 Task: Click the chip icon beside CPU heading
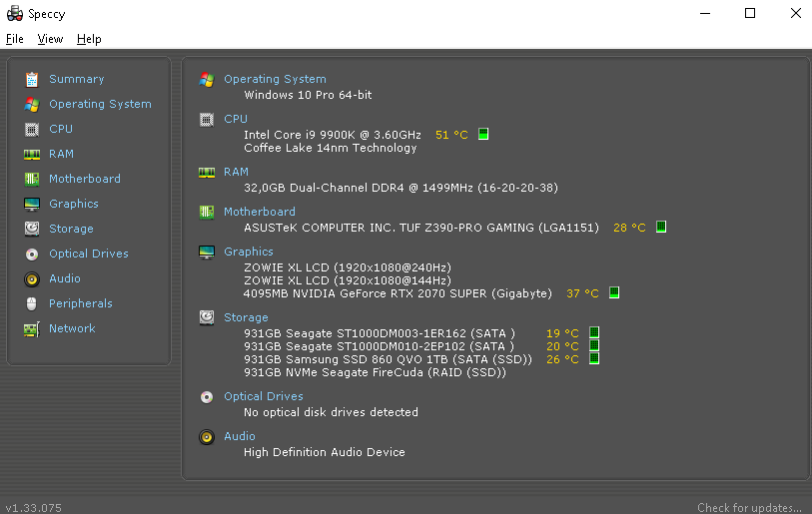pos(207,120)
